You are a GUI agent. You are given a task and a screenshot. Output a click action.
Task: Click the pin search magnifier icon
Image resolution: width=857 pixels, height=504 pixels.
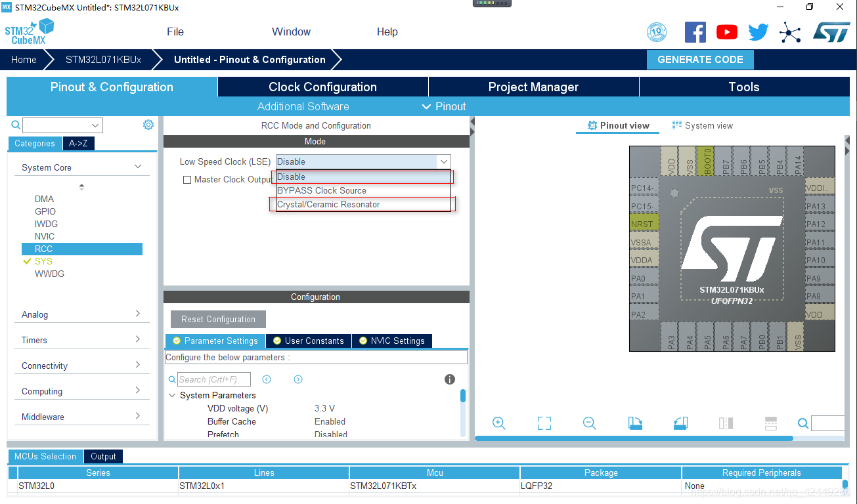pos(803,423)
